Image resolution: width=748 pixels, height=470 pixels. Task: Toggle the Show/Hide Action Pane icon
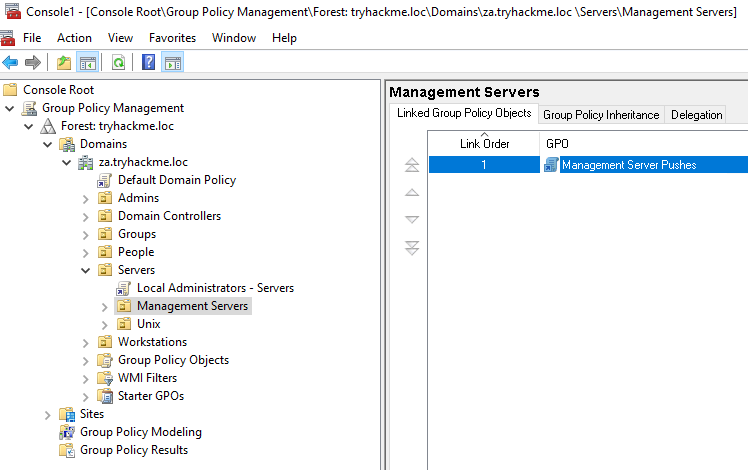click(172, 62)
